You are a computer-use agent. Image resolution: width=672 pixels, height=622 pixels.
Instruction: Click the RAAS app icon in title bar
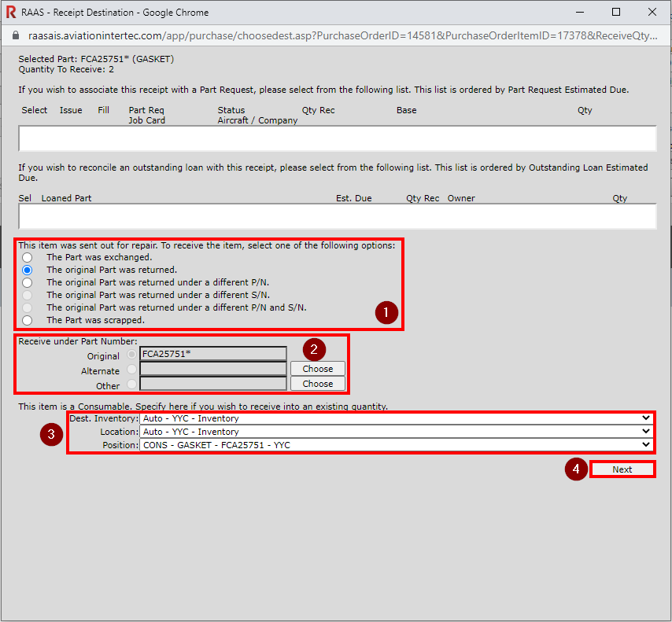(10, 13)
